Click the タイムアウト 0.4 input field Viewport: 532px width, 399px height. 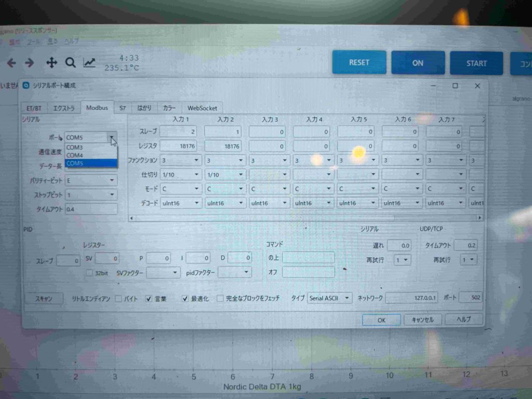pos(91,209)
